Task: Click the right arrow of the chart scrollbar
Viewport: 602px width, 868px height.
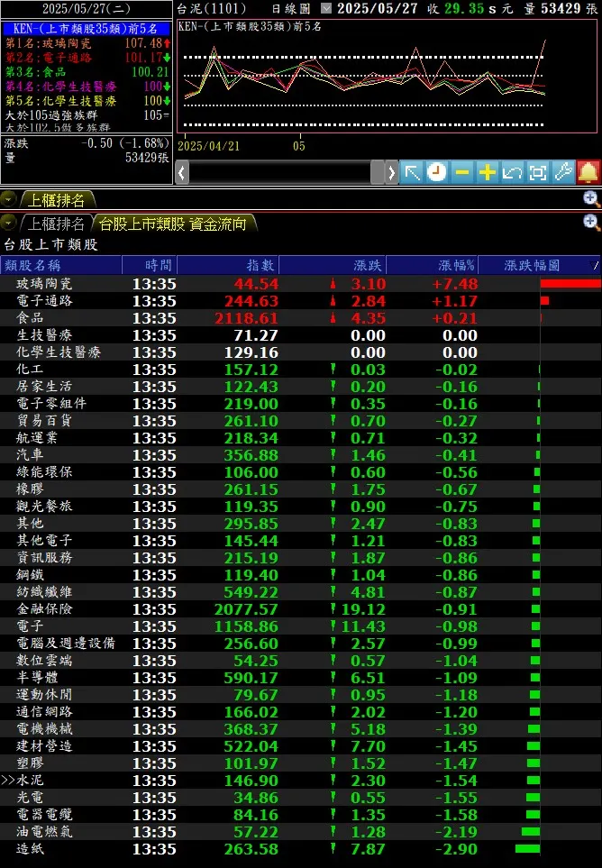Action: pyautogui.click(x=391, y=173)
